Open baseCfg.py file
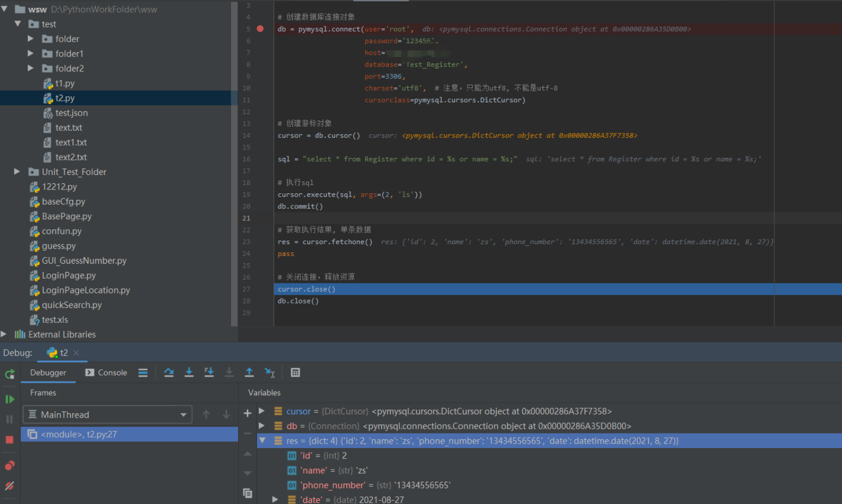This screenshot has height=504, width=842. coord(63,202)
